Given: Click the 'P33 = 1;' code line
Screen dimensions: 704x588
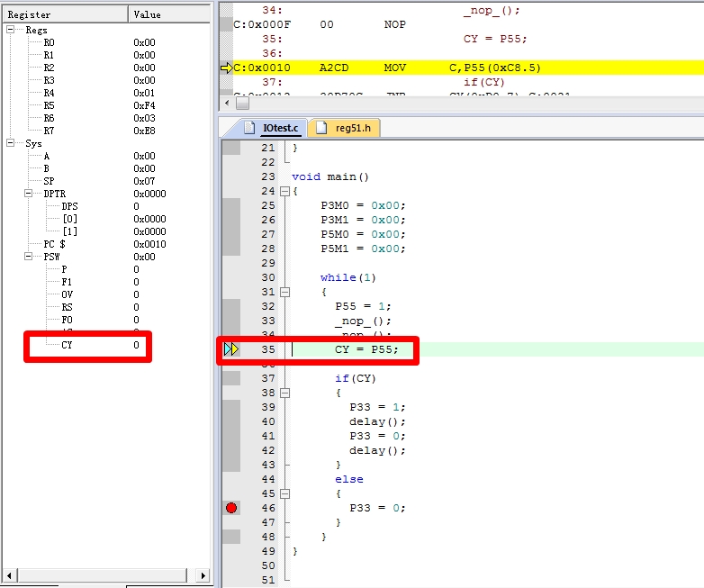Looking at the screenshot, I should pyautogui.click(x=377, y=407).
